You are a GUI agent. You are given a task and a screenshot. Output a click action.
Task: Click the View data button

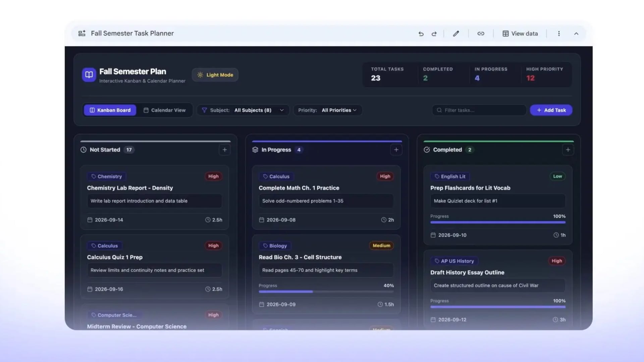pos(520,34)
